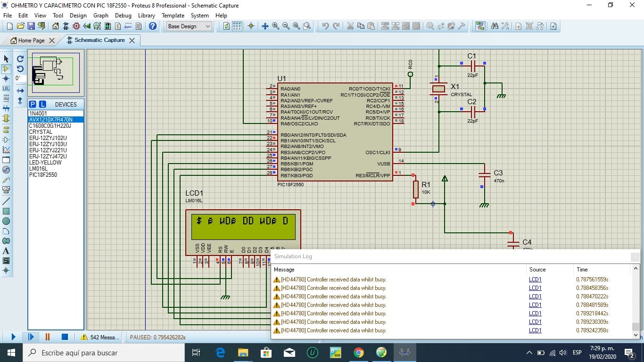Stop the simulation

(65, 337)
